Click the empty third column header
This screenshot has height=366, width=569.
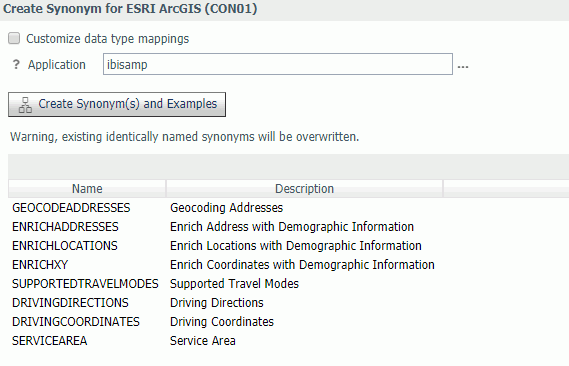pyautogui.click(x=506, y=189)
